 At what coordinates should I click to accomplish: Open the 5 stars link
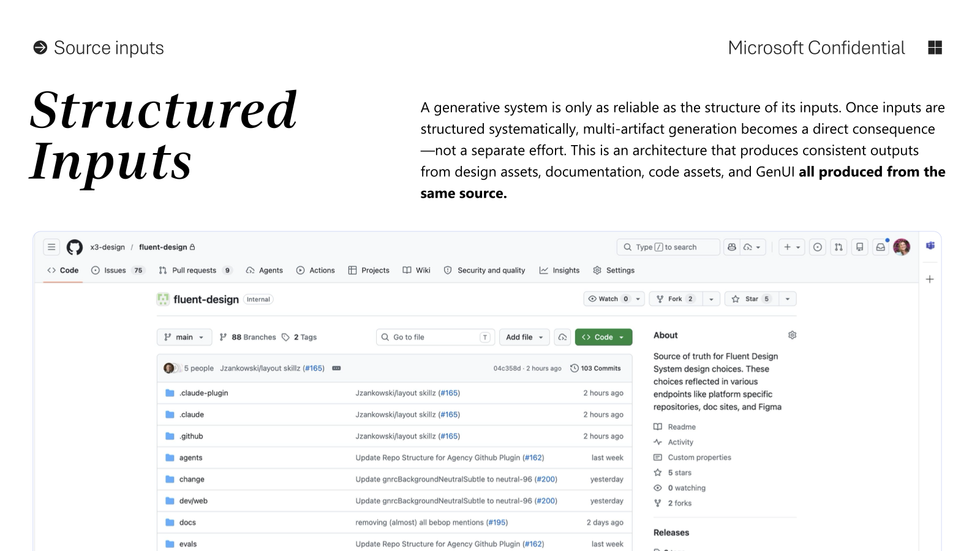click(x=673, y=473)
